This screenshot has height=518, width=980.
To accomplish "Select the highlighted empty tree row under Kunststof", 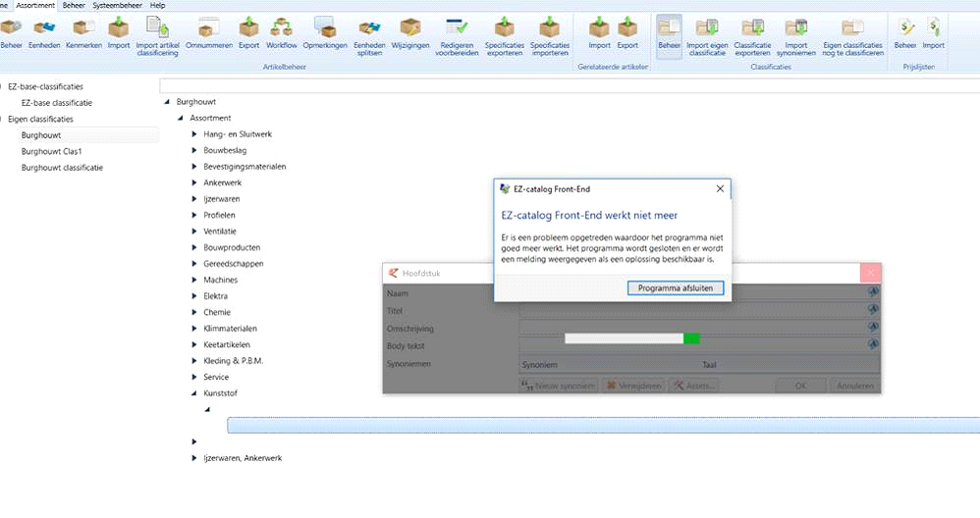I will point(603,426).
